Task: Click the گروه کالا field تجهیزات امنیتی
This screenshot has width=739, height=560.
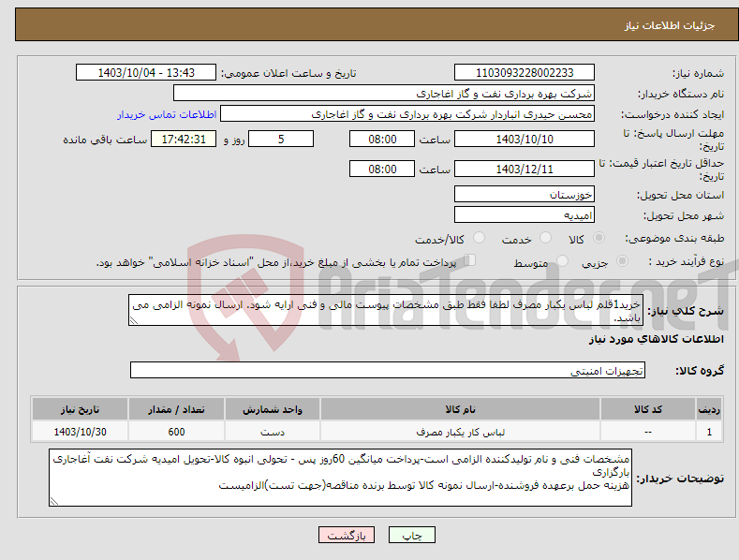Action: [x=388, y=370]
